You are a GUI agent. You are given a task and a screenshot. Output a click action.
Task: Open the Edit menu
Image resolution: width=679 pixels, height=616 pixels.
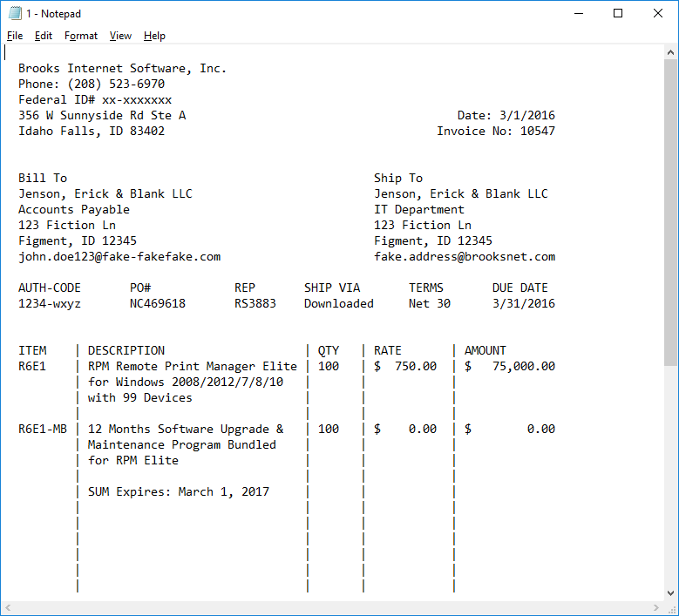44,36
